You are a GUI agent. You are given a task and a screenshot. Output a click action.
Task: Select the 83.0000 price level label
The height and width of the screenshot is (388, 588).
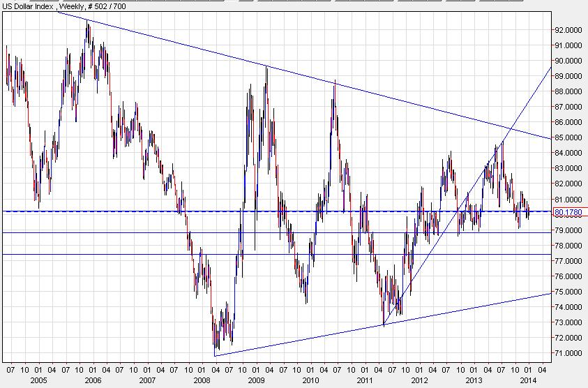568,168
